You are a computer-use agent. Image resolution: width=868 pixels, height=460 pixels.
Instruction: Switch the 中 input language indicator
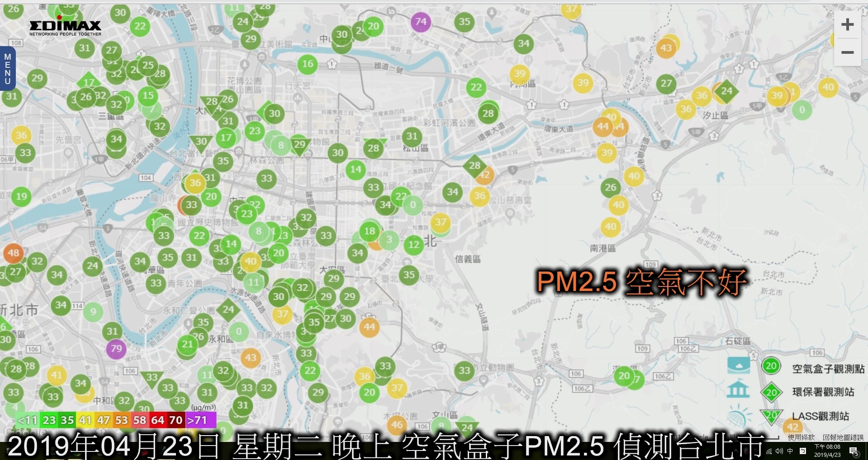(790, 451)
